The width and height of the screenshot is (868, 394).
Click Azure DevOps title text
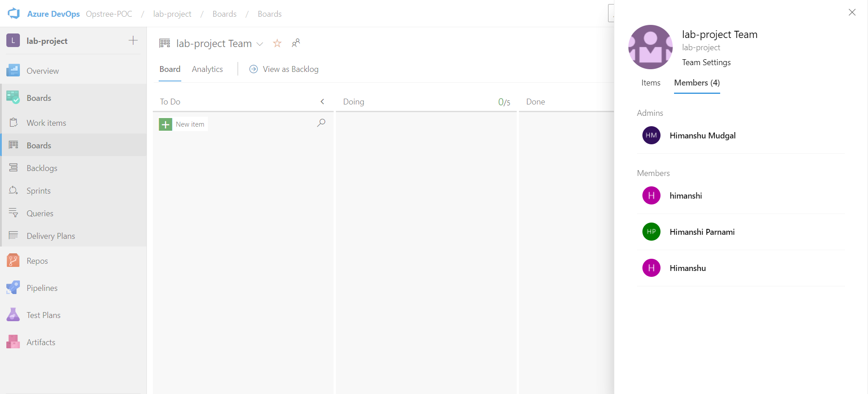[x=53, y=14]
